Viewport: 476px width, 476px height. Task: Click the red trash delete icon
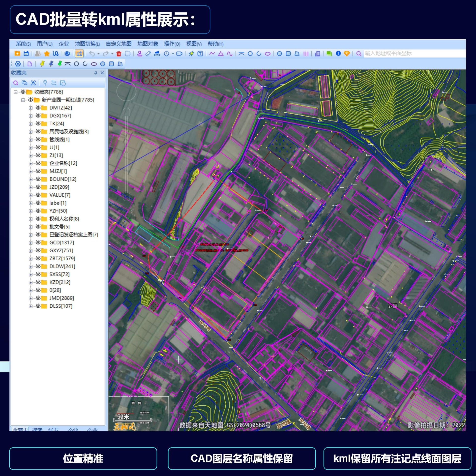pyautogui.click(x=119, y=54)
